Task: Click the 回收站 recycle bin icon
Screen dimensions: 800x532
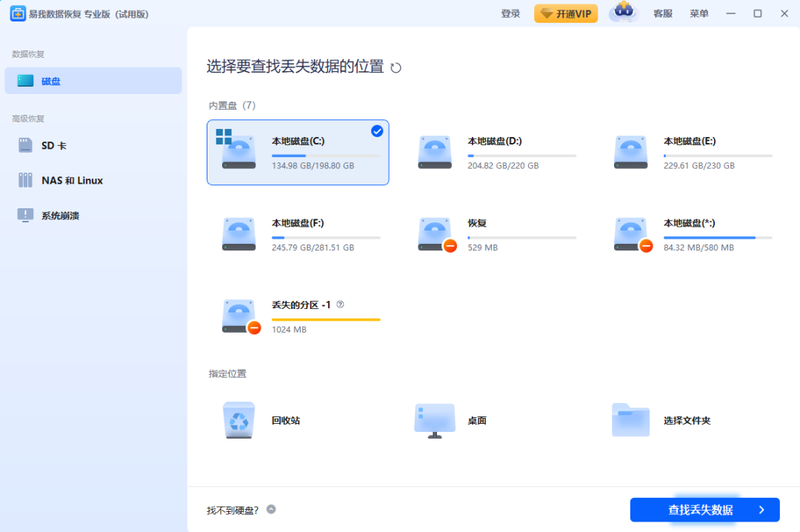Action: point(239,420)
